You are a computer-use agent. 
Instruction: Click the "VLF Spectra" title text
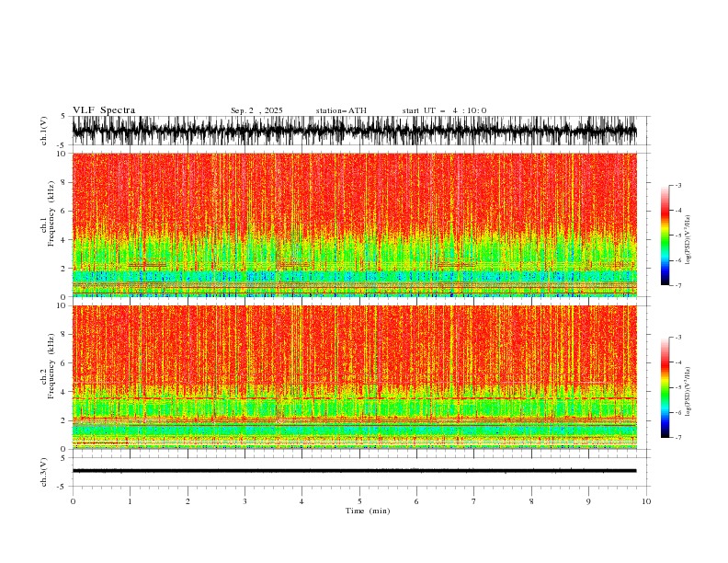pyautogui.click(x=104, y=110)
